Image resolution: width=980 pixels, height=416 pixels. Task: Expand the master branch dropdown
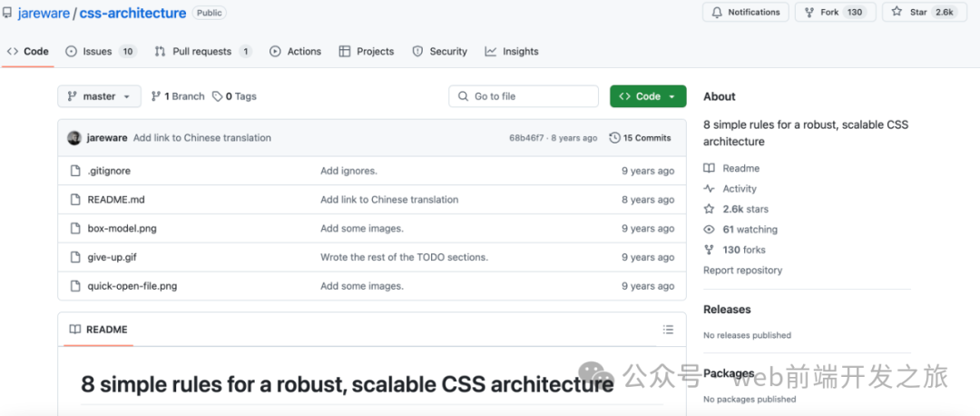pyautogui.click(x=99, y=96)
